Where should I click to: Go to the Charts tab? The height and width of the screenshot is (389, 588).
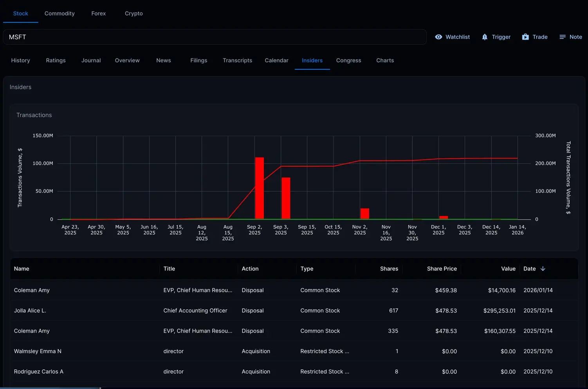pyautogui.click(x=385, y=60)
